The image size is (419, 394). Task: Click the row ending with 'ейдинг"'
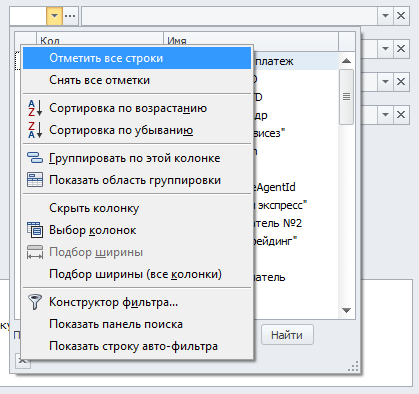[296, 241]
